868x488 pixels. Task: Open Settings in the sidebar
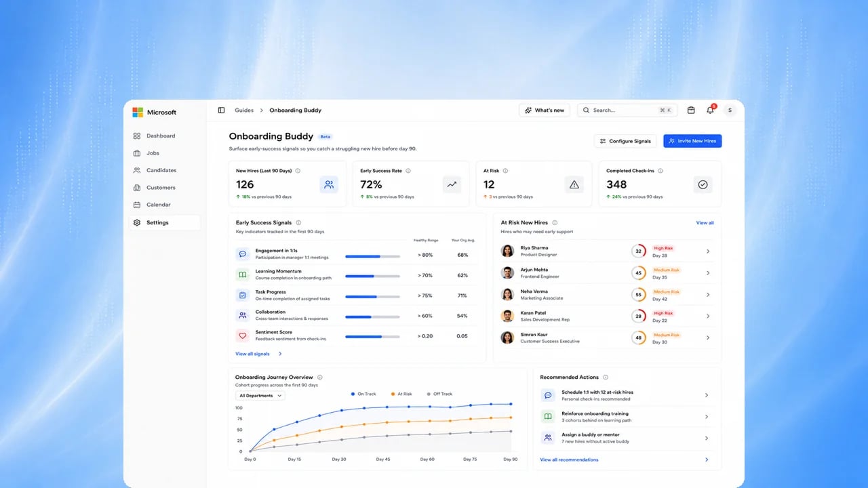pos(164,222)
